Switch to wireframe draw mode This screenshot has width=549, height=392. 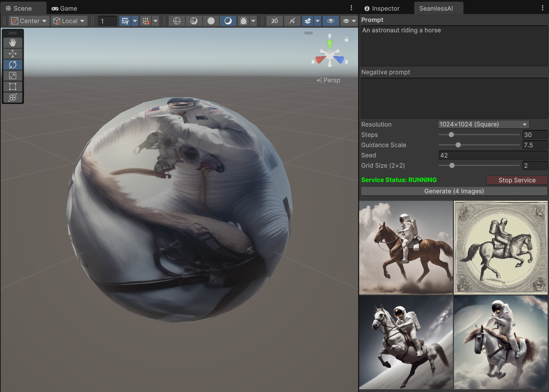click(x=177, y=21)
